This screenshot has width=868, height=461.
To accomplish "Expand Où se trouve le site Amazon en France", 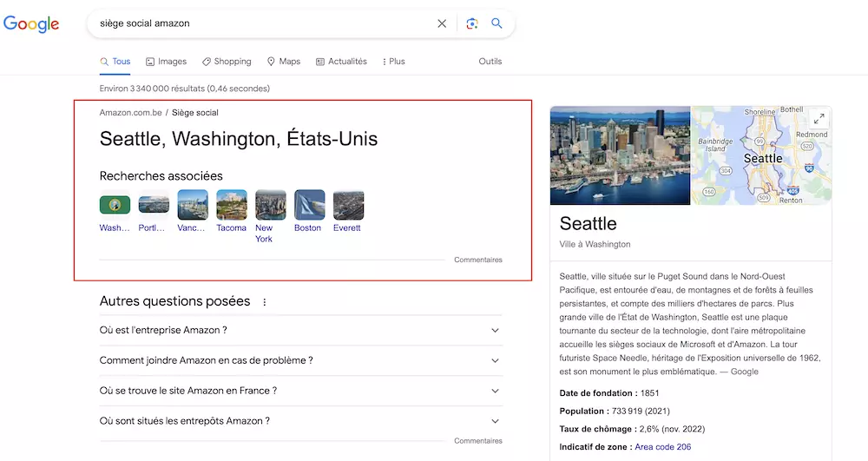I will tap(301, 391).
